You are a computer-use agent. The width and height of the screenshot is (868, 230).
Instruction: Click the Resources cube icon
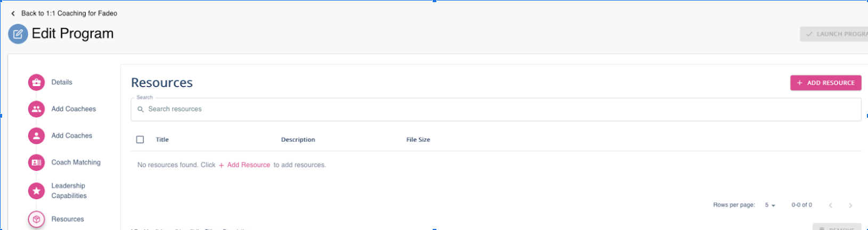36,219
